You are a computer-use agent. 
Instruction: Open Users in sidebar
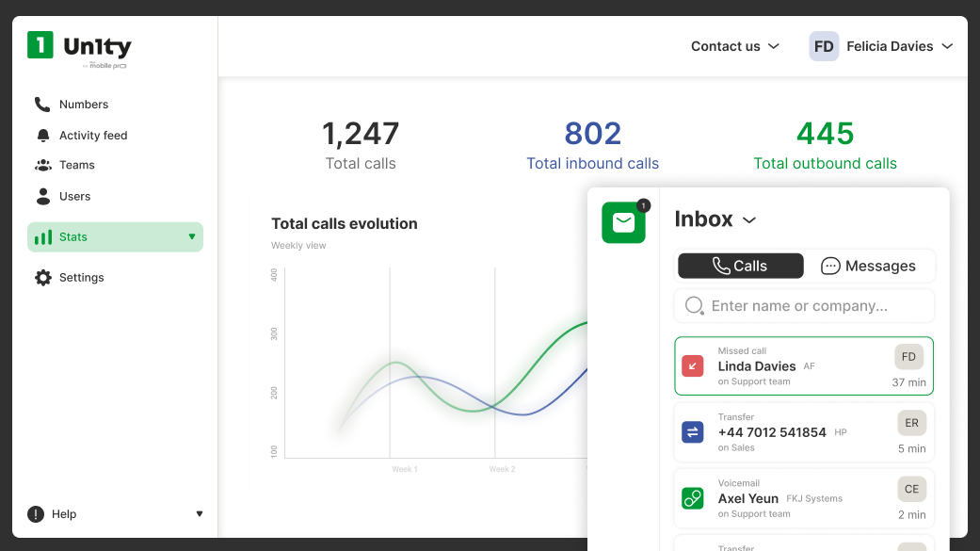click(x=75, y=197)
